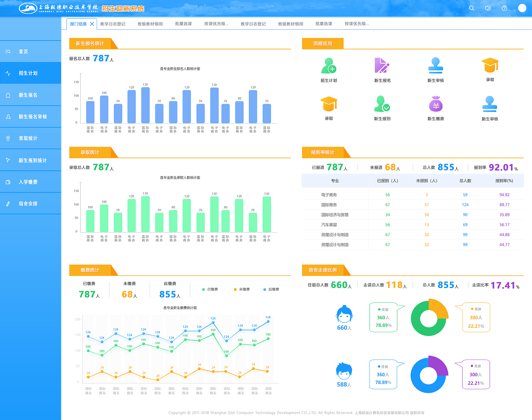Click the sound speaker icon in the header

pyautogui.click(x=488, y=8)
